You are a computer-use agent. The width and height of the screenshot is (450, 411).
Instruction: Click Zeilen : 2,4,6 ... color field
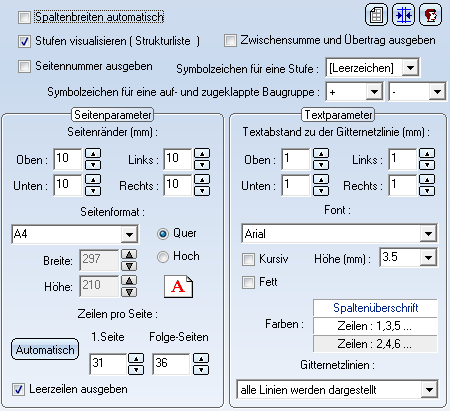(375, 344)
